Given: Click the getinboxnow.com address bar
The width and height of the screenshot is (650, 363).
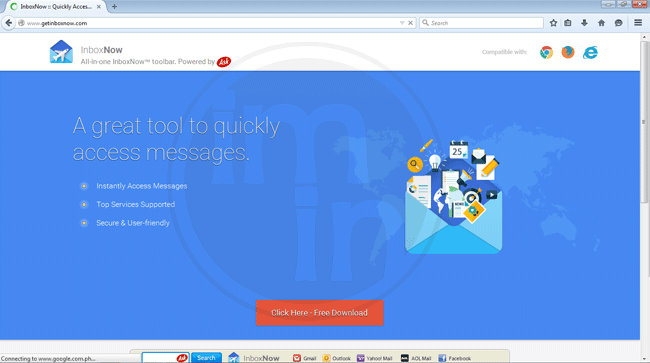Looking at the screenshot, I should [x=211, y=23].
